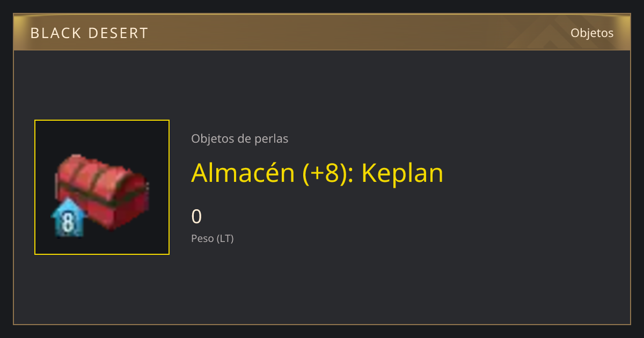The image size is (644, 338).
Task: Open the Objetos section link
Action: click(592, 33)
